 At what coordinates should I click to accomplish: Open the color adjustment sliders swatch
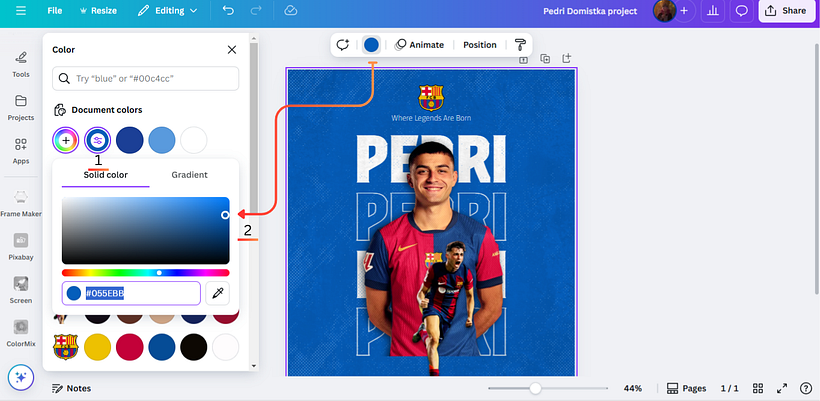[x=97, y=140]
